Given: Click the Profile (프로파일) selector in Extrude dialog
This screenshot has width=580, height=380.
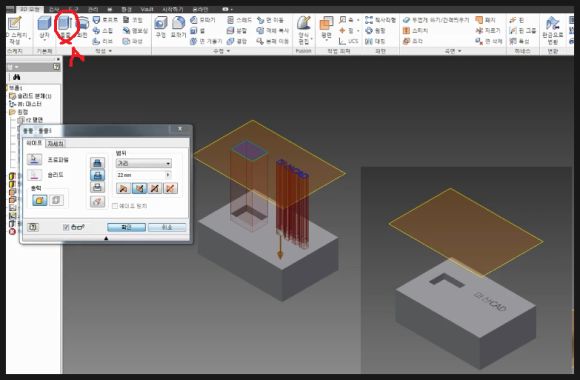Looking at the screenshot, I should (x=34, y=159).
